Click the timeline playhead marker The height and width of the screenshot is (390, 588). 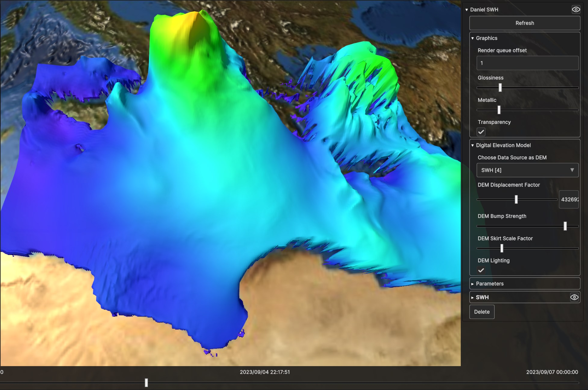point(146,382)
